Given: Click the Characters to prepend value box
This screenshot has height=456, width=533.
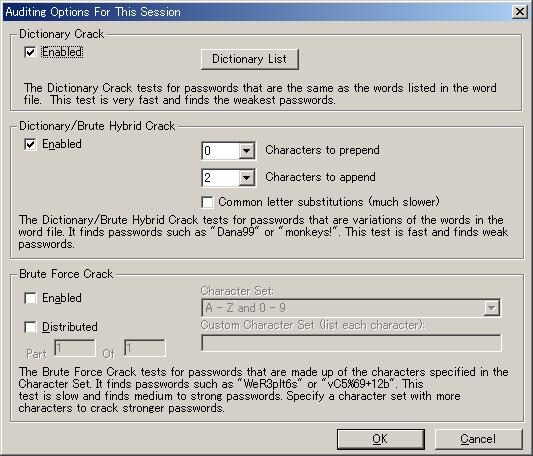Looking at the screenshot, I should [221, 151].
